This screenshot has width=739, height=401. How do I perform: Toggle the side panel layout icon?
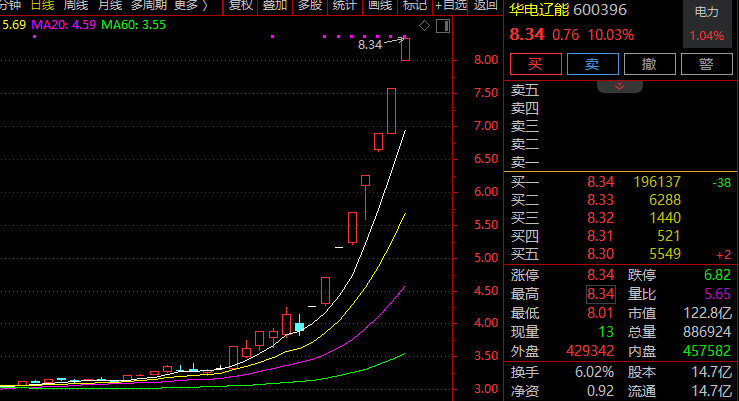pyautogui.click(x=441, y=25)
